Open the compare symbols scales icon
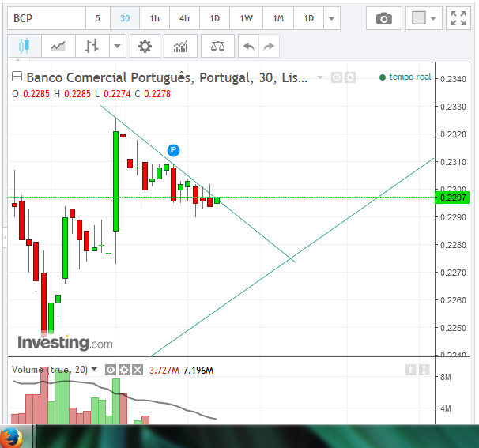The image size is (479, 448). pos(217,46)
